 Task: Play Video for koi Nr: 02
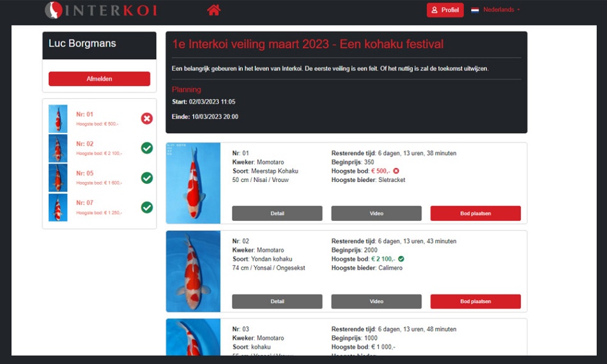click(376, 301)
